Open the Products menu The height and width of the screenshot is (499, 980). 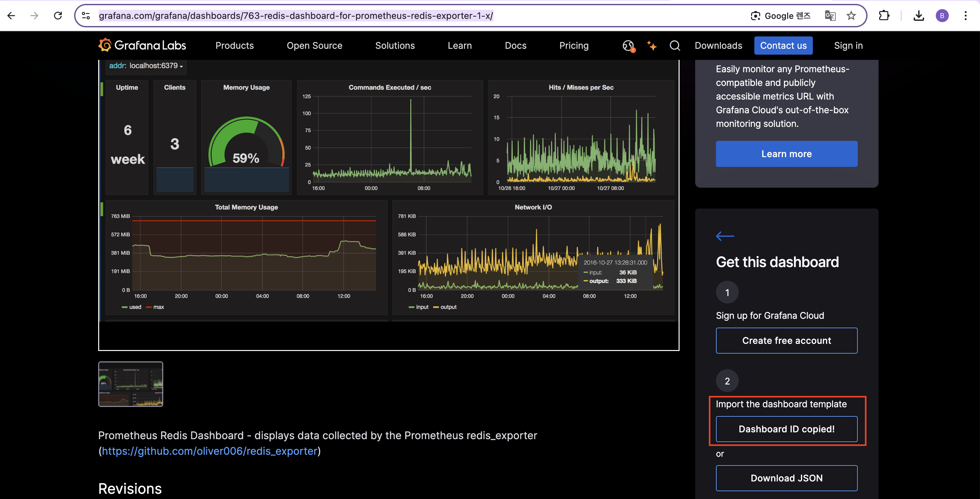point(234,46)
